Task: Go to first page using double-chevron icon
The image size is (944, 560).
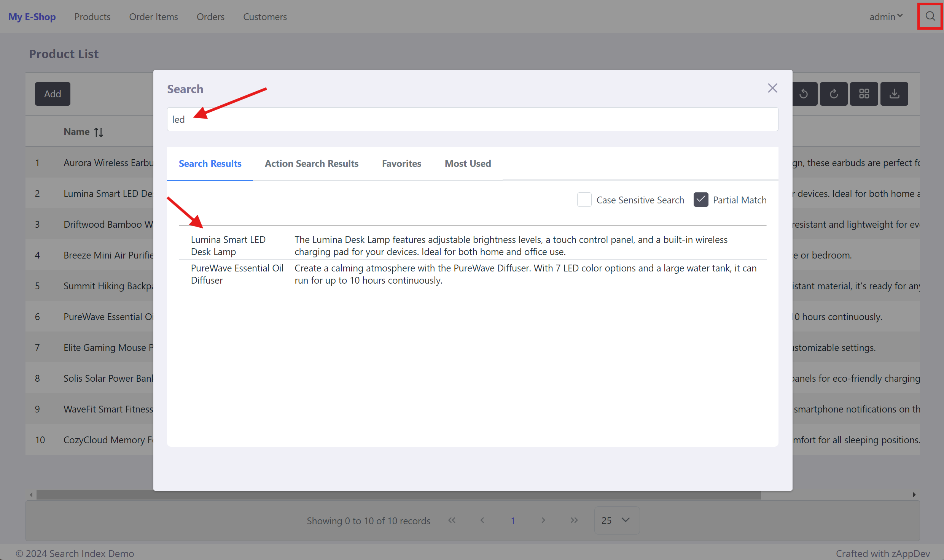Action: (x=452, y=520)
